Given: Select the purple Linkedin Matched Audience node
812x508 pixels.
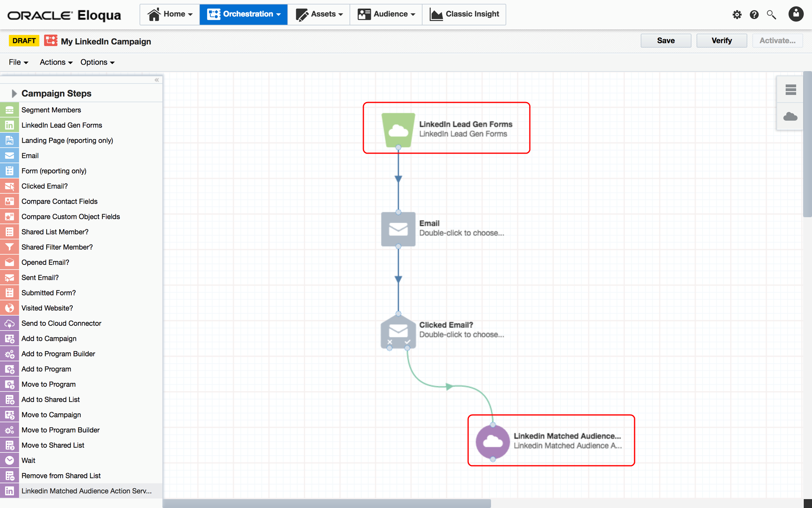Looking at the screenshot, I should [493, 441].
